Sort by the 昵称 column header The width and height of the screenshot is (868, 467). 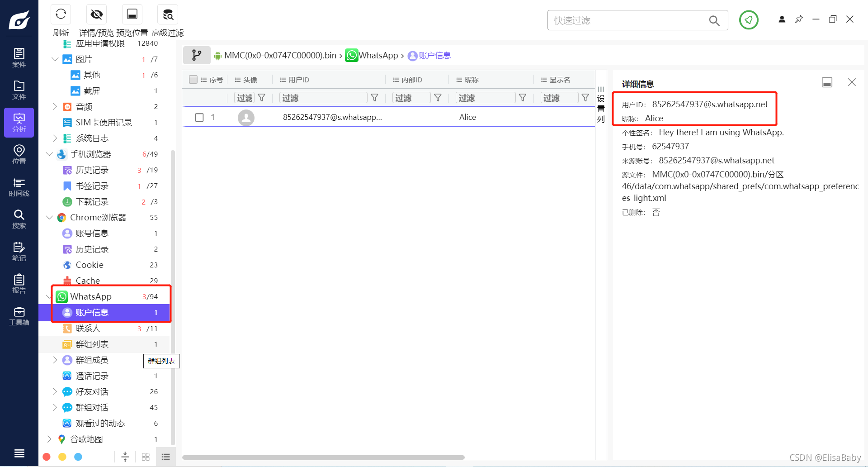click(472, 80)
